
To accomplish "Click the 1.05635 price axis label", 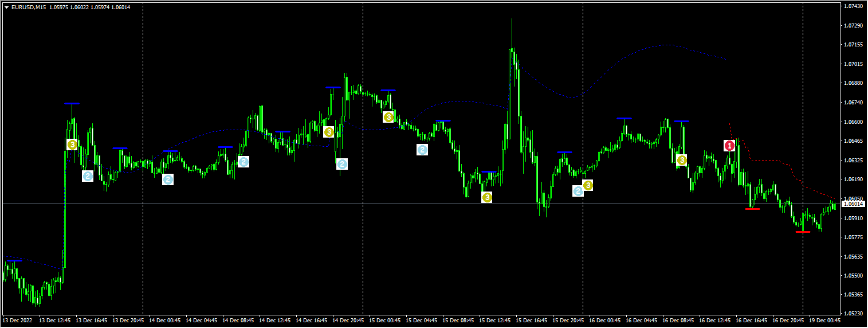I will point(853,257).
